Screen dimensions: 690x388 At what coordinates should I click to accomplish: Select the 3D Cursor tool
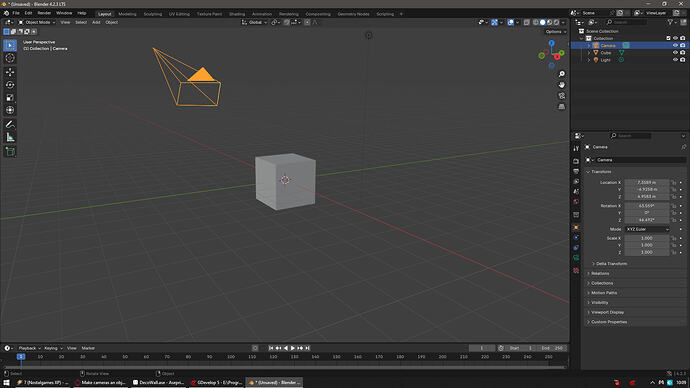pyautogui.click(x=10, y=58)
